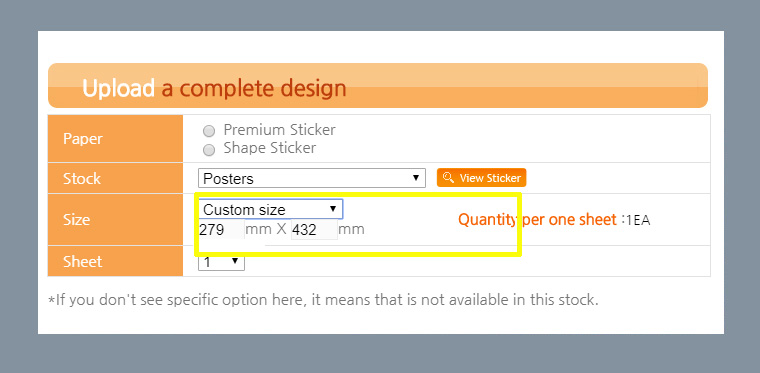Click the 1EA quantity value
The width and height of the screenshot is (760, 373).
point(637,220)
